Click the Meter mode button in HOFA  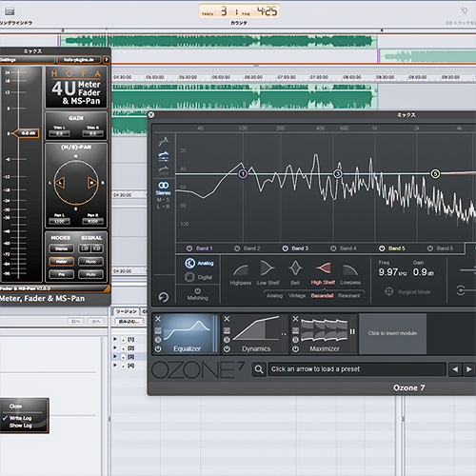[x=62, y=262]
